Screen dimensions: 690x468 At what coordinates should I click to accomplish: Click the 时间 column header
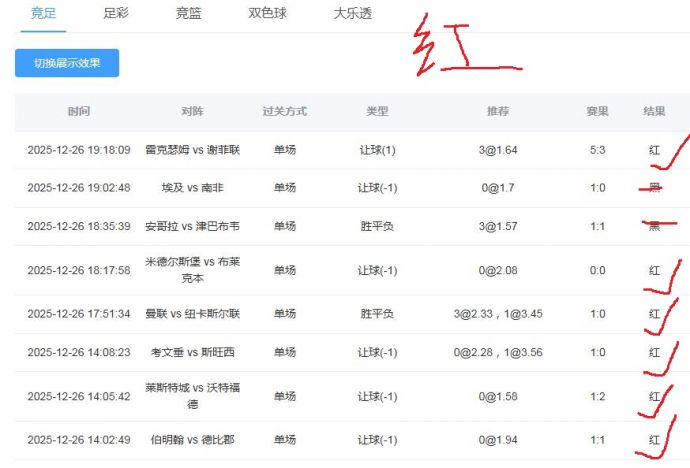pyautogui.click(x=79, y=112)
